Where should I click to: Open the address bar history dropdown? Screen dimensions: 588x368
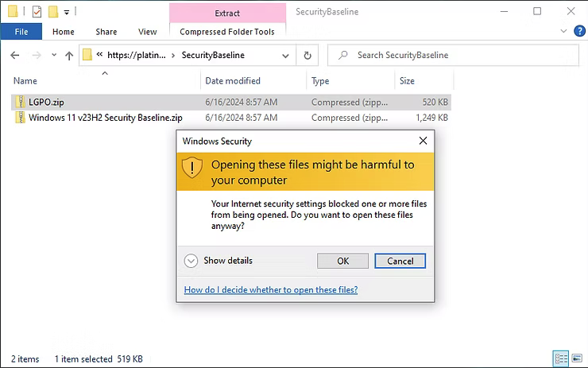(x=285, y=56)
